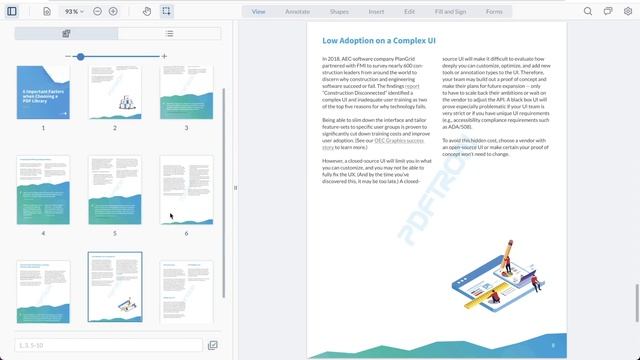Open the settings gear icon
The width and height of the screenshot is (640, 360).
click(x=628, y=11)
